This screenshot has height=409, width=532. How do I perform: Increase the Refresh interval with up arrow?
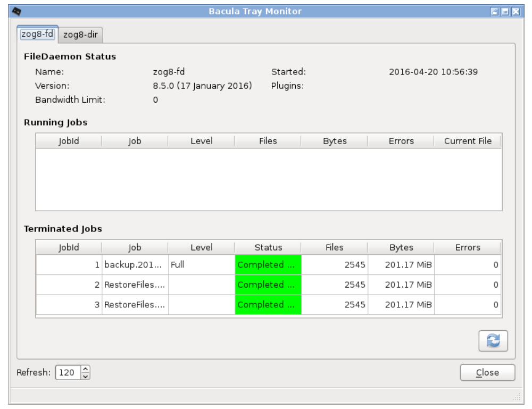(86, 370)
